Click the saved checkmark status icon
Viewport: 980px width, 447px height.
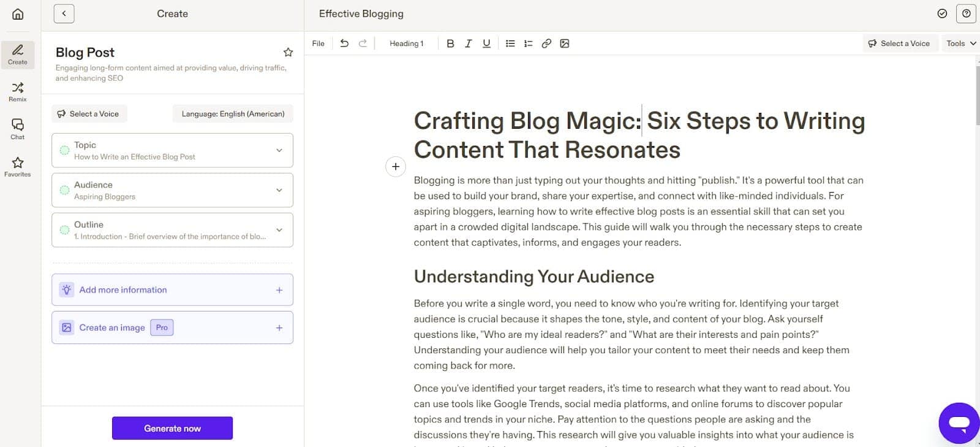[942, 13]
